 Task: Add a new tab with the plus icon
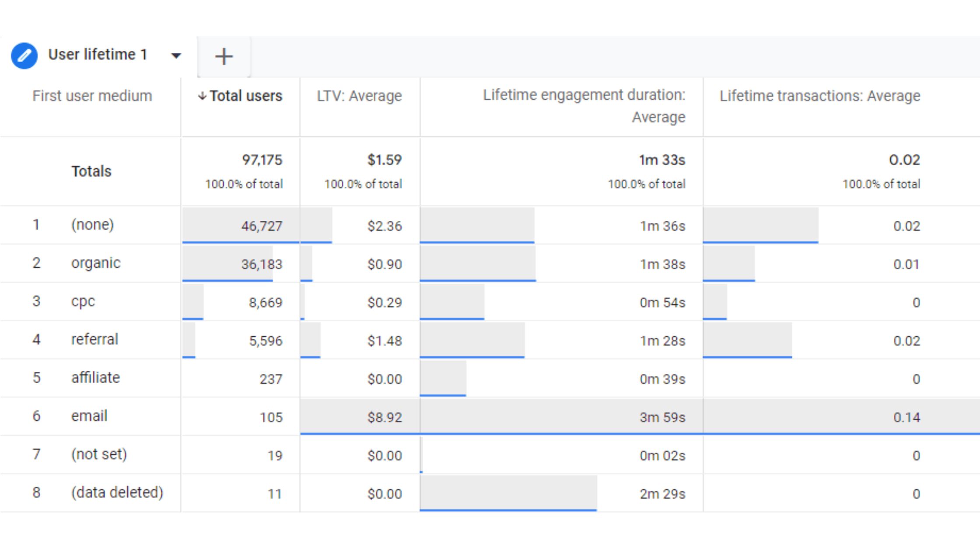tap(224, 56)
